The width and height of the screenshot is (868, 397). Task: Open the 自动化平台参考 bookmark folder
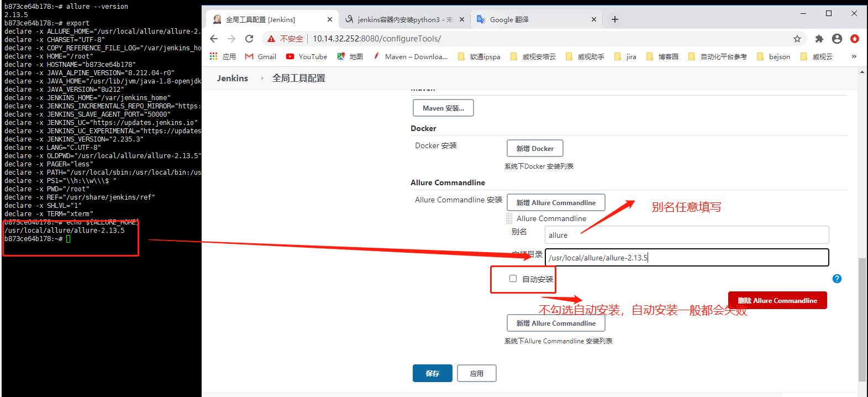[x=717, y=56]
